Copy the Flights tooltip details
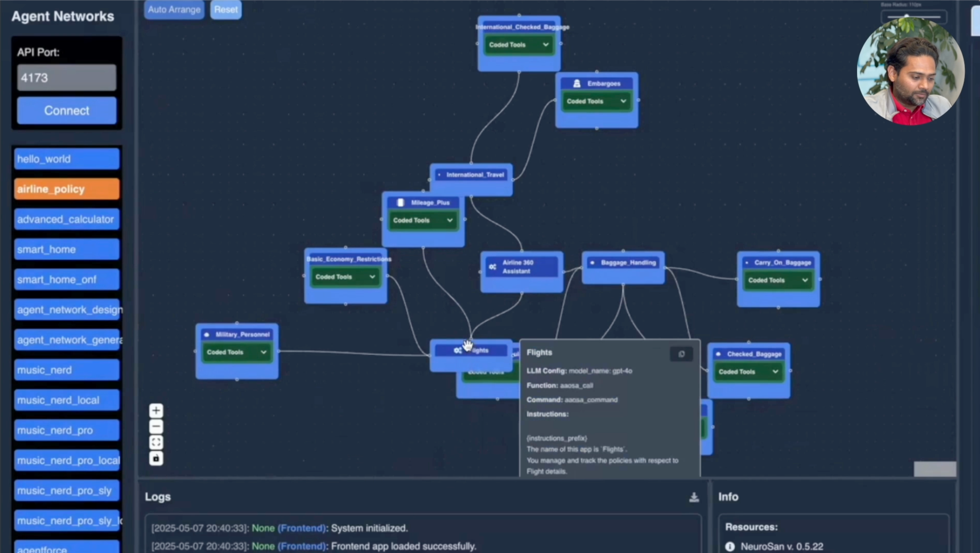 [681, 354]
